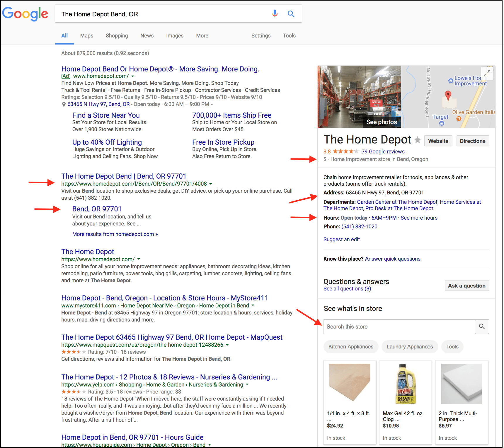Open the More search menu

[202, 36]
